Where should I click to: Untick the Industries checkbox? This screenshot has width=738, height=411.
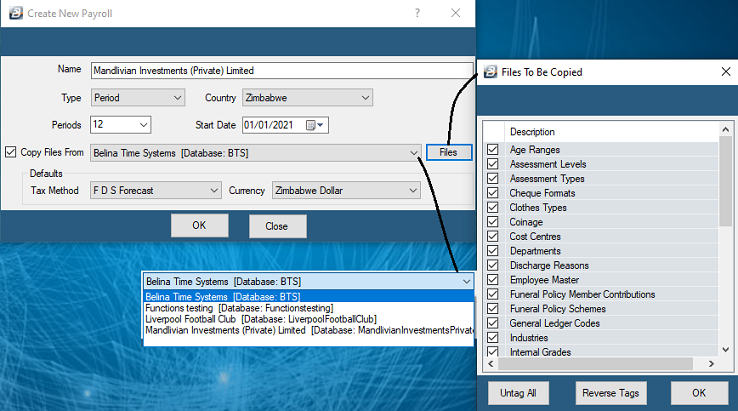pyautogui.click(x=493, y=338)
